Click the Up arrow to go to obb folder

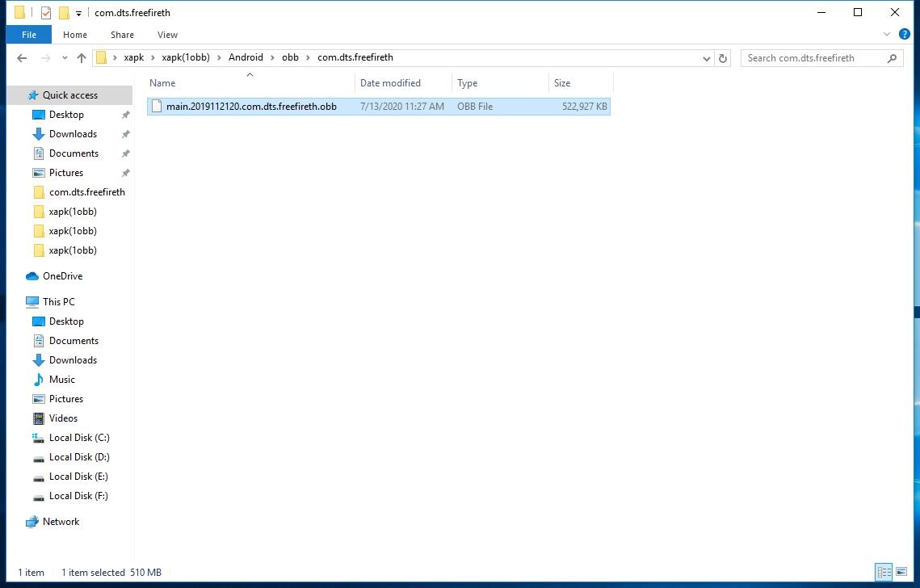[x=81, y=57]
